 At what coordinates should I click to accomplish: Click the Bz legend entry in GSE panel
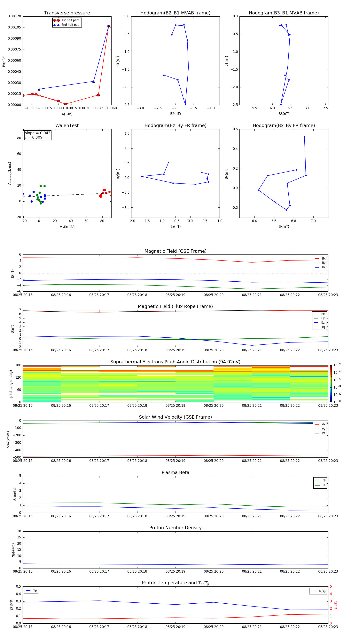point(320,267)
